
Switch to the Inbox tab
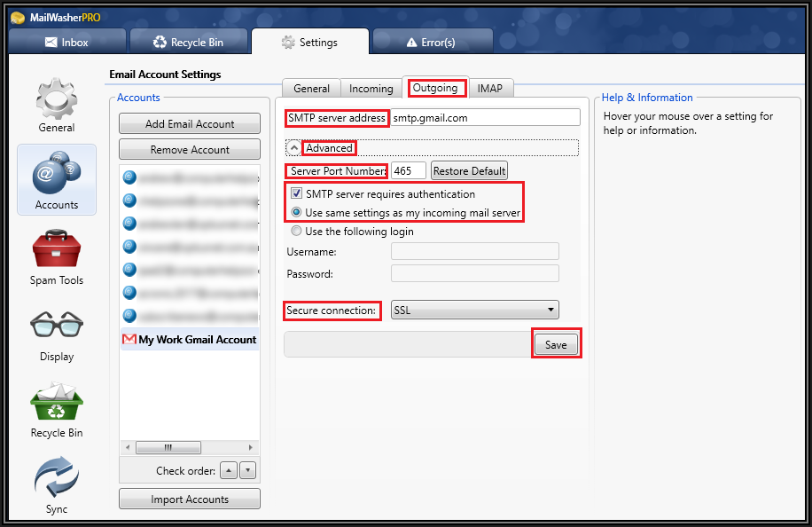pyautogui.click(x=66, y=42)
